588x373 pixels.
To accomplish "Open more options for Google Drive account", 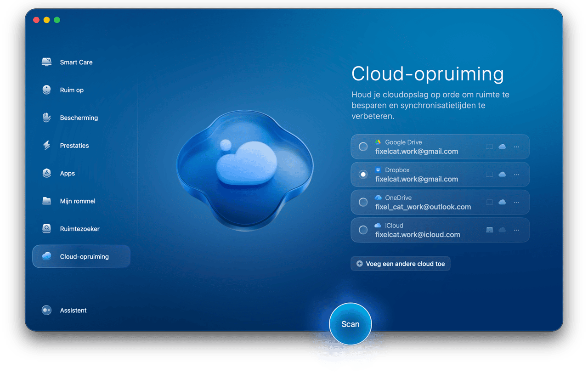I will (x=516, y=147).
